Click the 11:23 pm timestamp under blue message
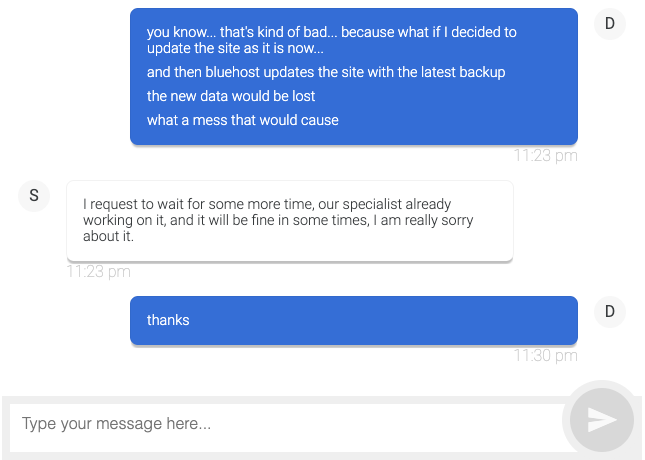The height and width of the screenshot is (460, 645). (545, 155)
